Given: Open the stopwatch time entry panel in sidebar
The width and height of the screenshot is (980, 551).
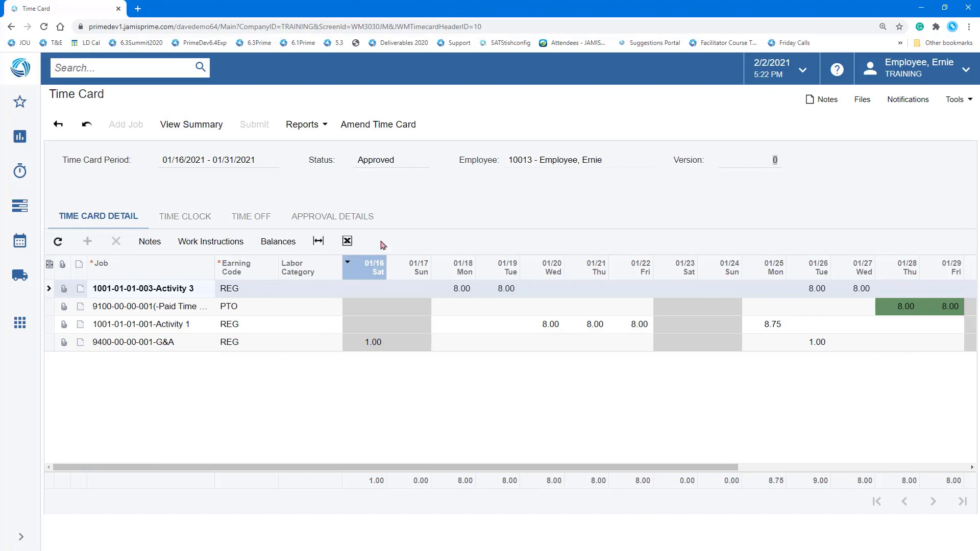Looking at the screenshot, I should (19, 171).
